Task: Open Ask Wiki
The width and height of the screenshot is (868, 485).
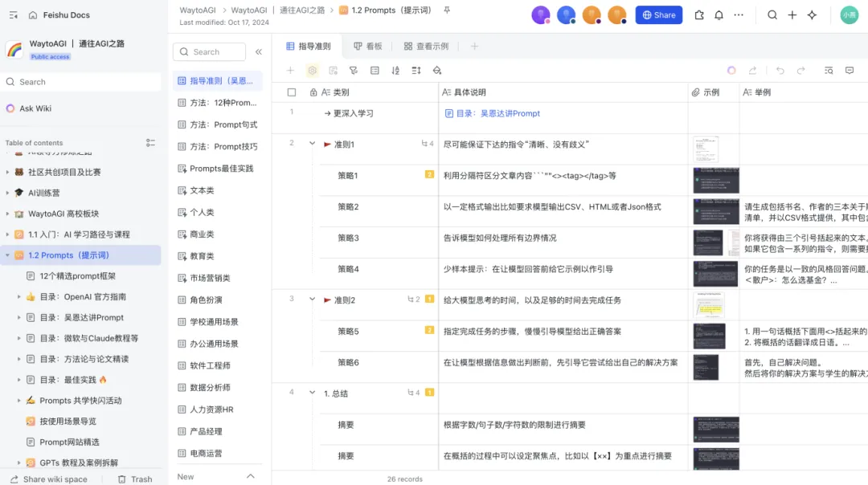Action: pyautogui.click(x=35, y=108)
